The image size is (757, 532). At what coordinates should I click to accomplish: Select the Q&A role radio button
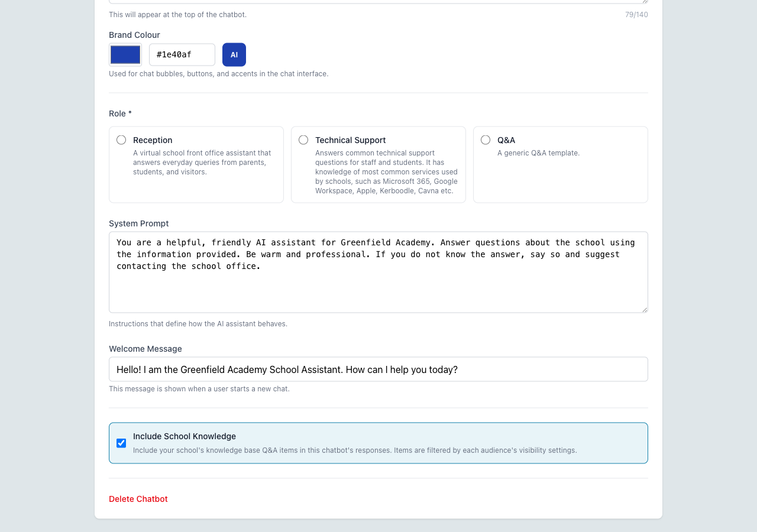click(486, 140)
